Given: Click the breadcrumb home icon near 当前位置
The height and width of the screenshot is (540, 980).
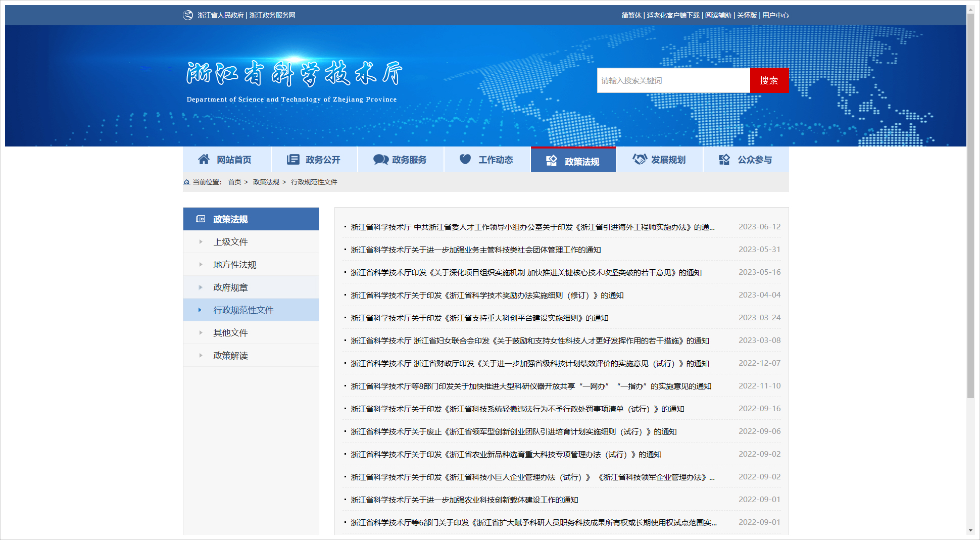Looking at the screenshot, I should click(x=187, y=182).
